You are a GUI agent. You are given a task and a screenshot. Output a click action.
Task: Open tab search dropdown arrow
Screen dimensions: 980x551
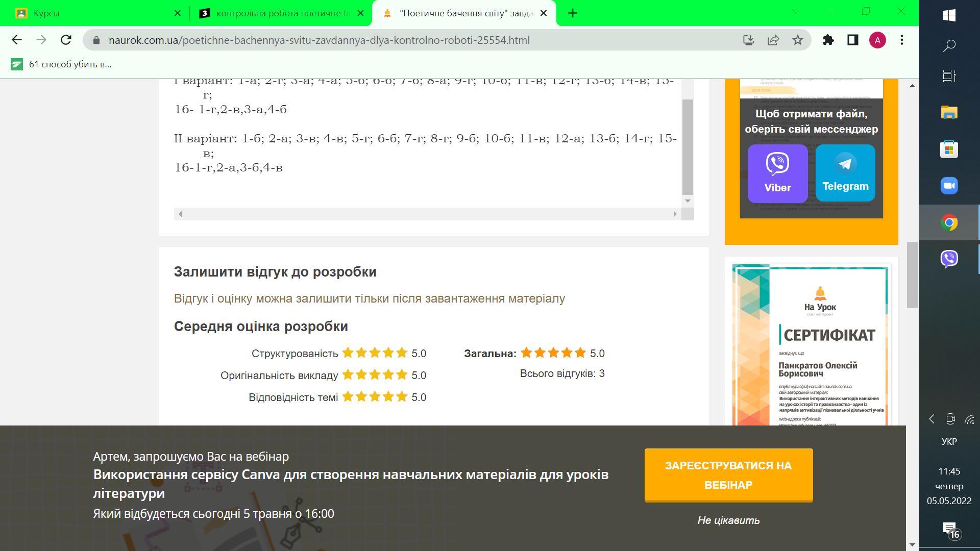coord(795,11)
